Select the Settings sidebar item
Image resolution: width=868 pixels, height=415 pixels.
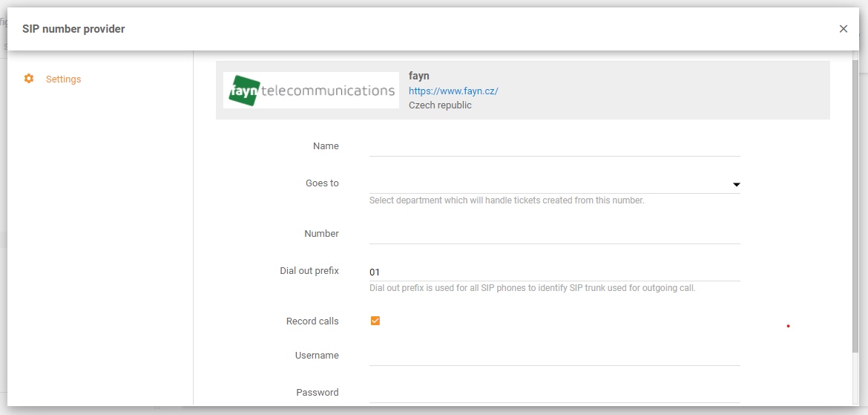coord(63,79)
